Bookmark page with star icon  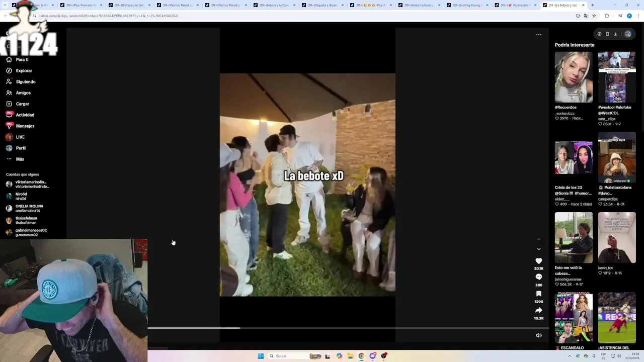(594, 16)
